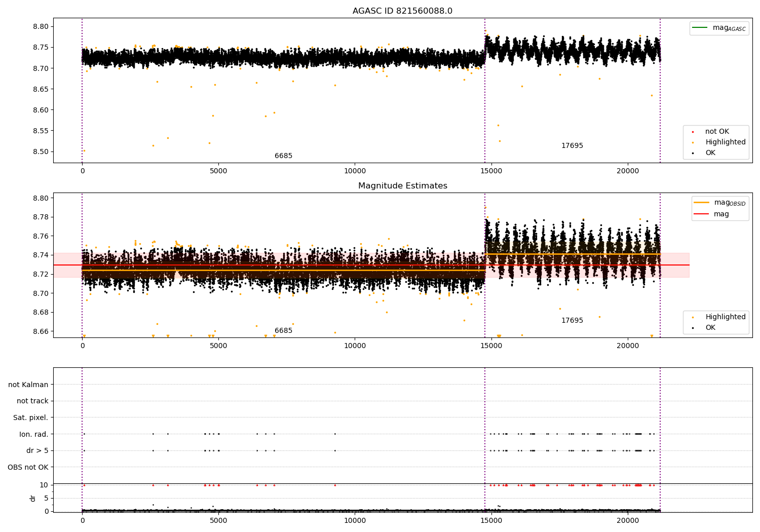Click the 17695 label in Magnitude Estimates plot

pyautogui.click(x=572, y=321)
